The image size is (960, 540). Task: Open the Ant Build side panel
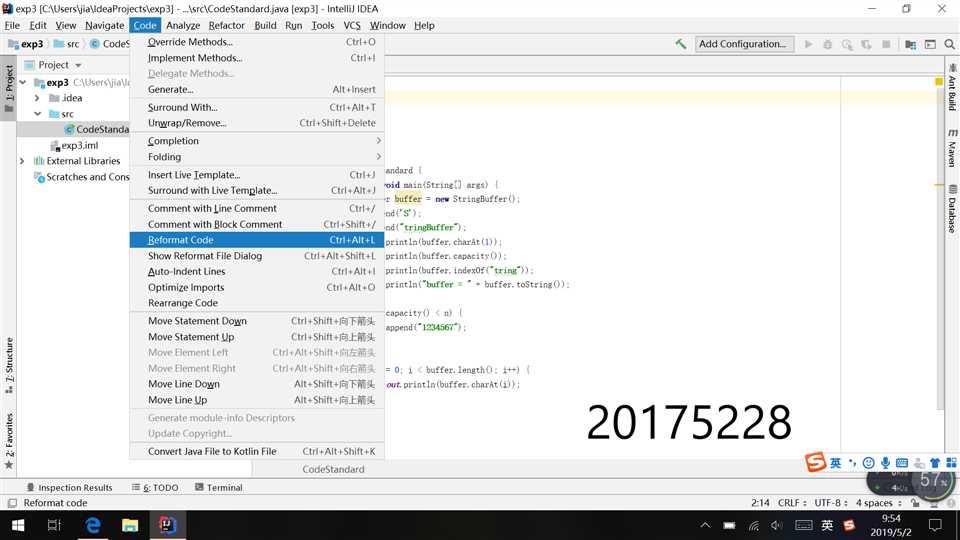tap(952, 88)
